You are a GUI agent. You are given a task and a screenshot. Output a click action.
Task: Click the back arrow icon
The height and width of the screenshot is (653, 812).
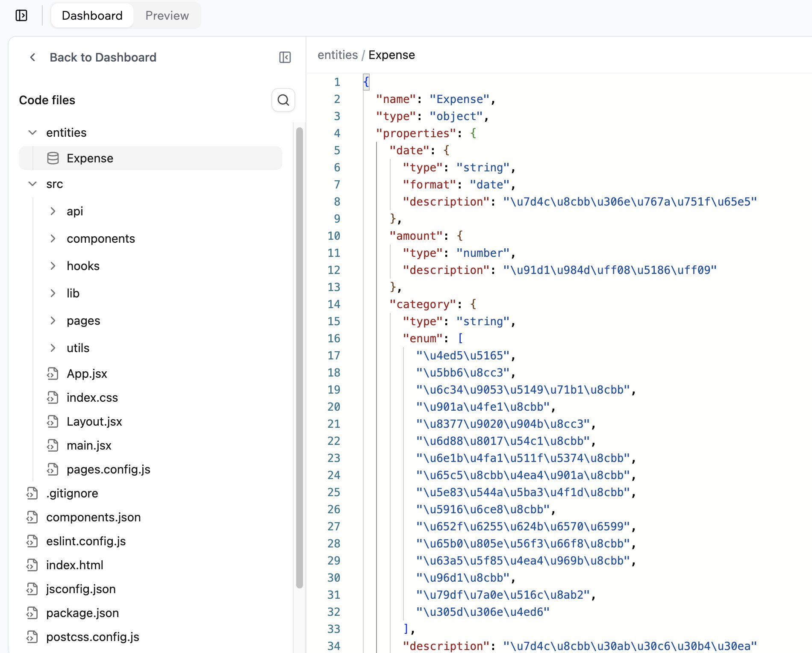pos(32,57)
